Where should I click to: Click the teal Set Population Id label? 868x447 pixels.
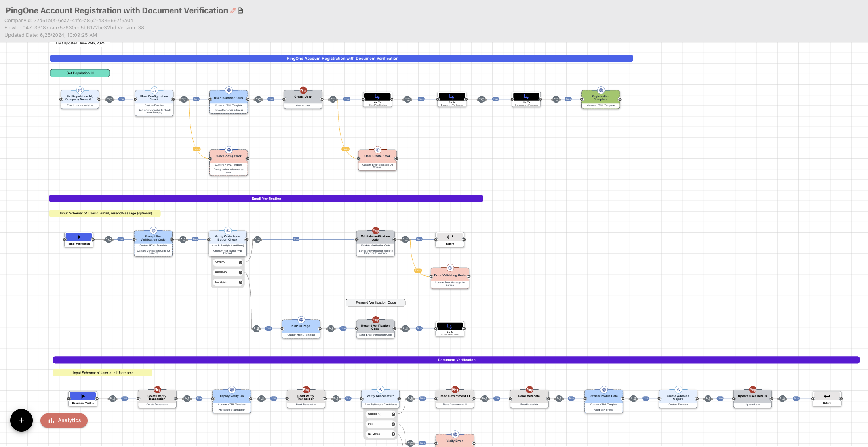pos(80,73)
